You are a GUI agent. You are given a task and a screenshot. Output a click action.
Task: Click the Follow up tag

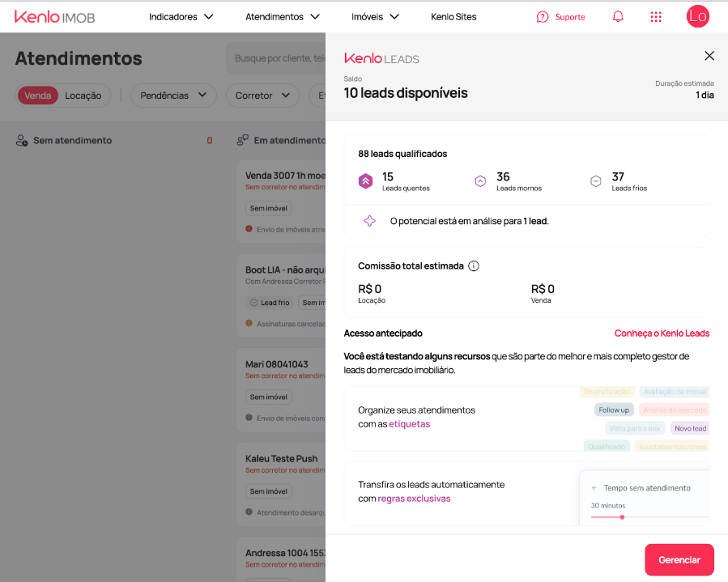coord(614,410)
